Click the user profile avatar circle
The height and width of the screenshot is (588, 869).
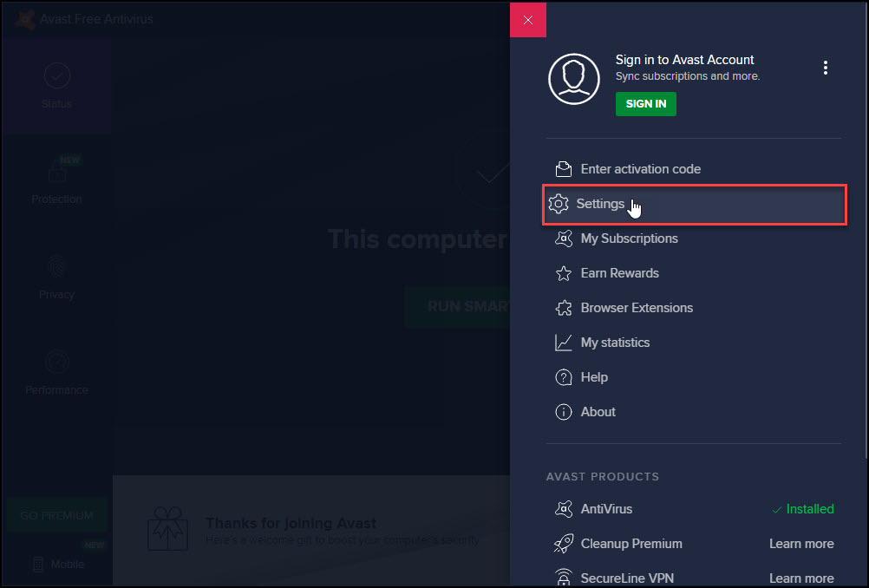click(574, 78)
